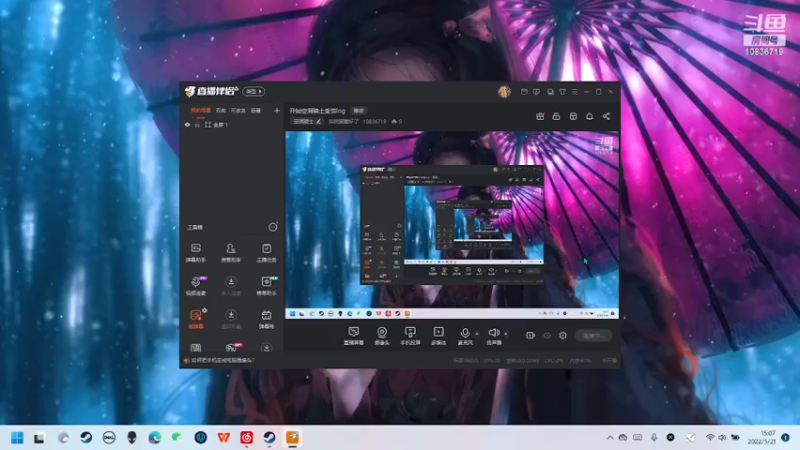Open the notification bell icon
The image size is (800, 450).
coord(589,116)
